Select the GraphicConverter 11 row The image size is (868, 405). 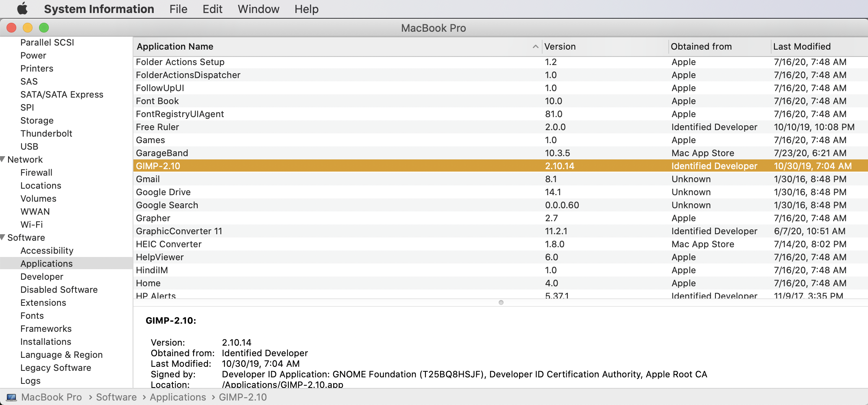(x=501, y=231)
